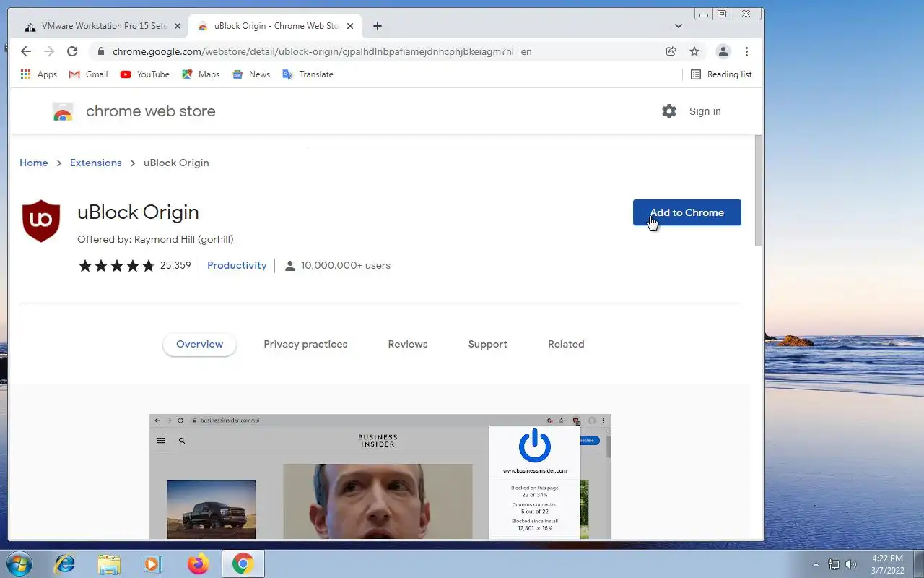This screenshot has height=578, width=924.
Task: Go back with the browser back arrow
Action: [x=26, y=51]
